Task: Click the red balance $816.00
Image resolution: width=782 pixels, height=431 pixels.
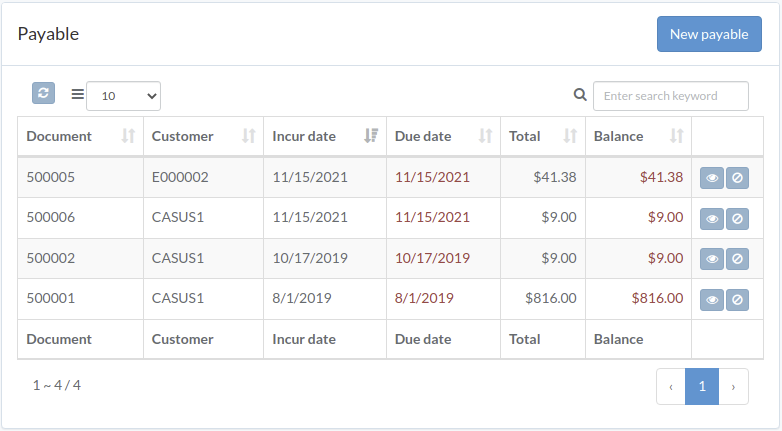Action: pyautogui.click(x=657, y=298)
